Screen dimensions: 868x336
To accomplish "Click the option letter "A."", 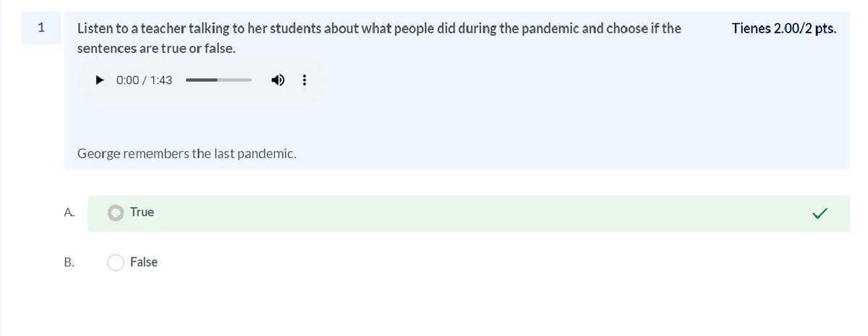I will tap(69, 212).
